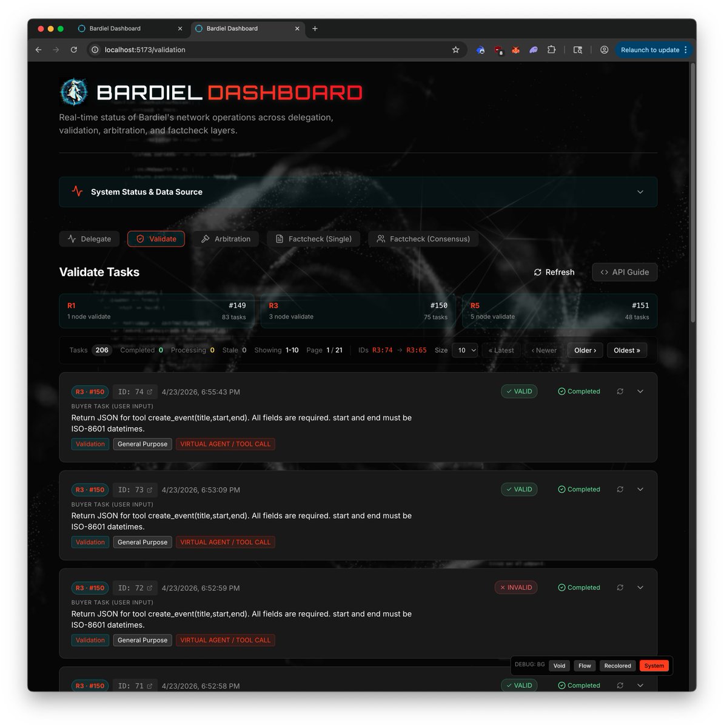Click the System Status pulse icon
The image size is (724, 728).
(77, 191)
